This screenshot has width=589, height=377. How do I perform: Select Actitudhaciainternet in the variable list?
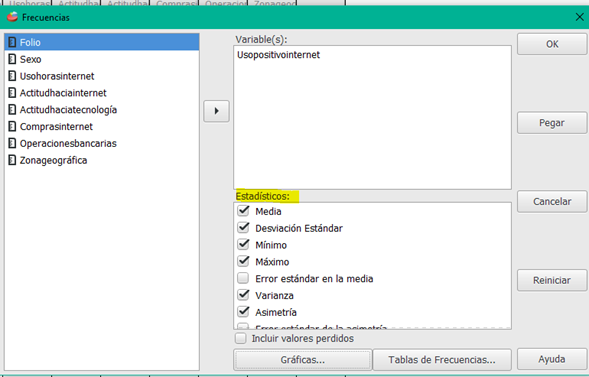(x=102, y=93)
